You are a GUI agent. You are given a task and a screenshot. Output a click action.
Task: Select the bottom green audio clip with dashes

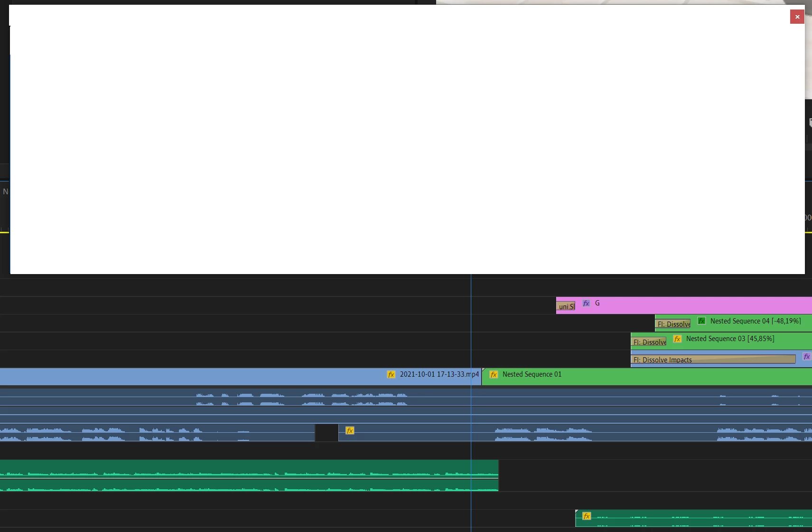[x=693, y=518]
